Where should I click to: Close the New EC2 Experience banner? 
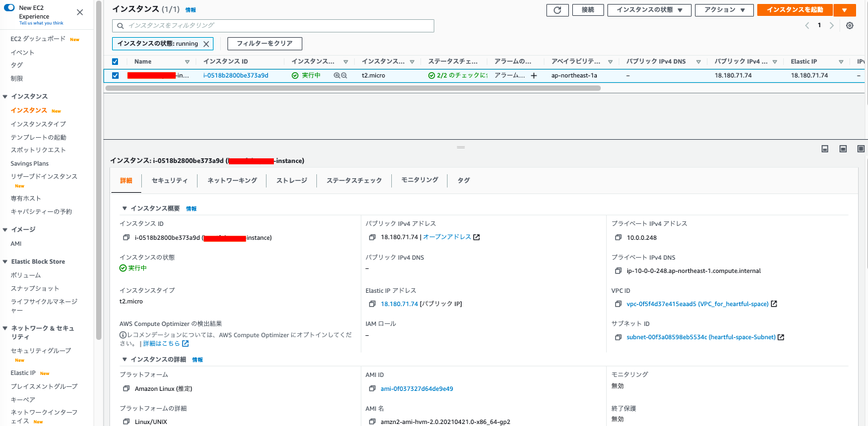point(80,13)
